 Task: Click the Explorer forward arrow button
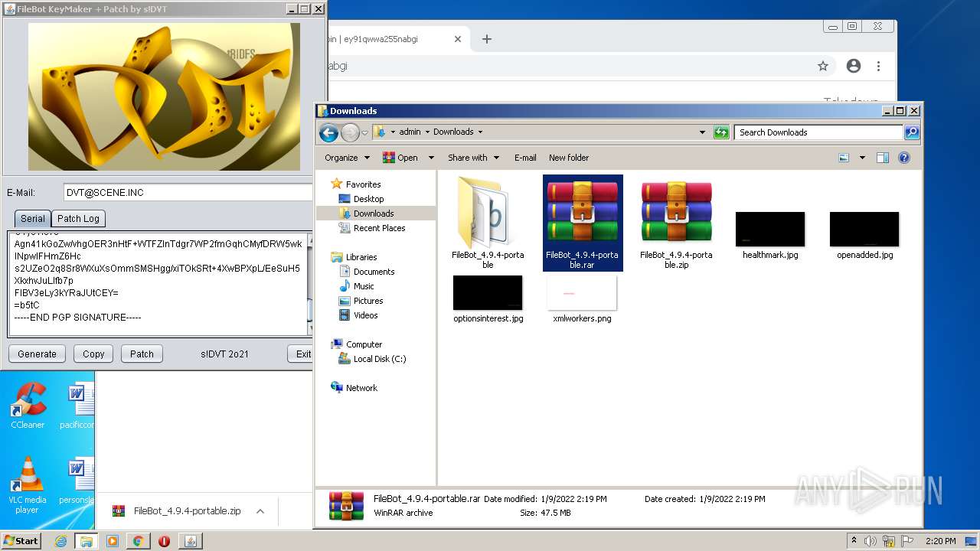(x=350, y=132)
